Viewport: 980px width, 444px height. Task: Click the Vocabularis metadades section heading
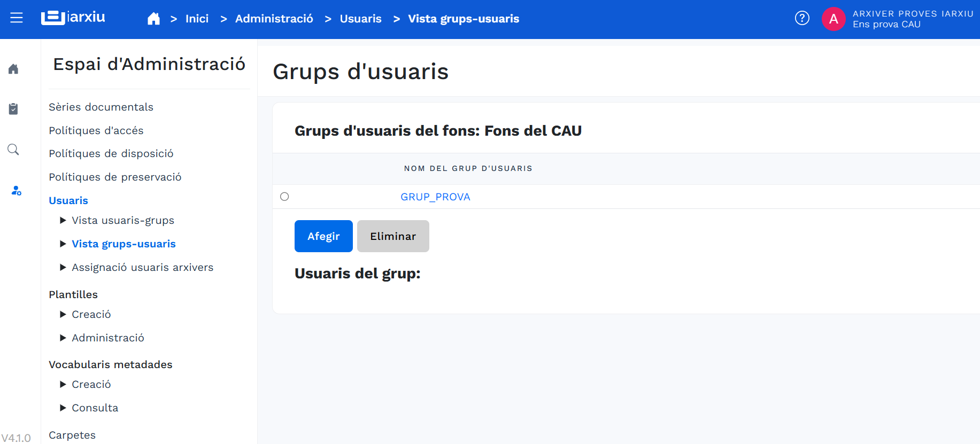tap(111, 364)
